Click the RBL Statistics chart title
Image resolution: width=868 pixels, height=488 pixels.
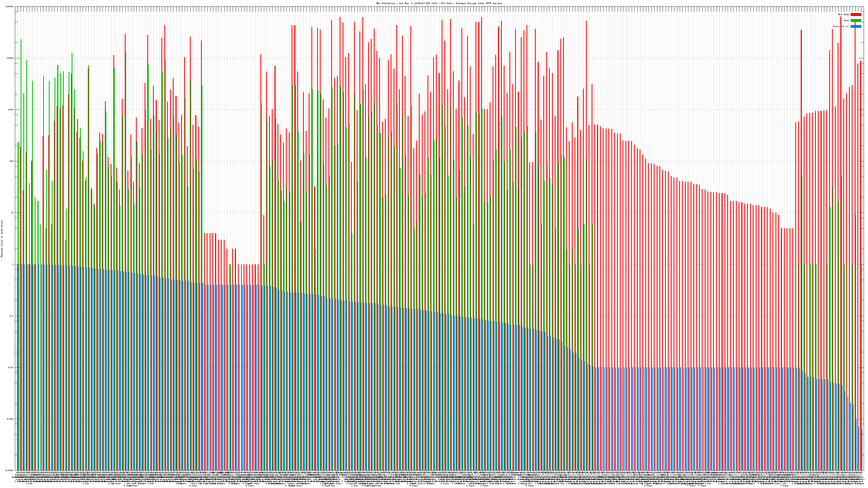(439, 3)
